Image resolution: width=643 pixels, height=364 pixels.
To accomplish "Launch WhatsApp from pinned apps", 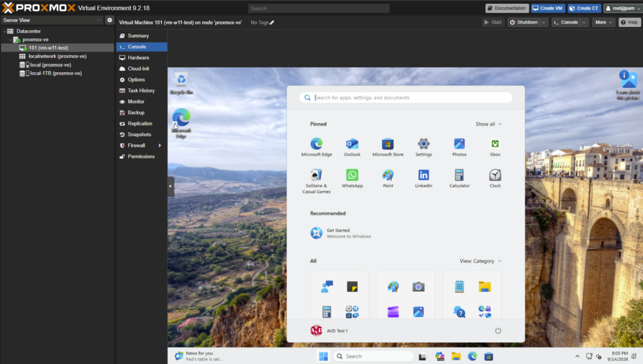I will tap(352, 178).
